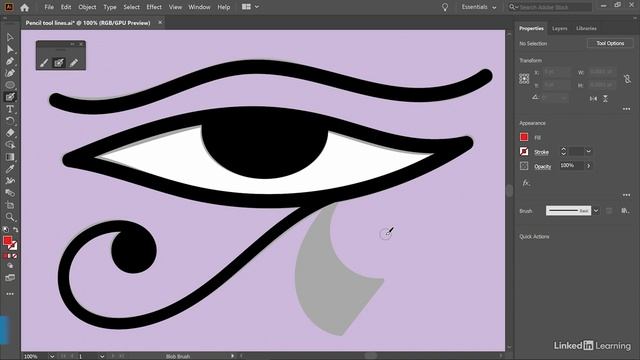Image resolution: width=640 pixels, height=360 pixels.
Task: Open the File menu
Action: [x=49, y=7]
